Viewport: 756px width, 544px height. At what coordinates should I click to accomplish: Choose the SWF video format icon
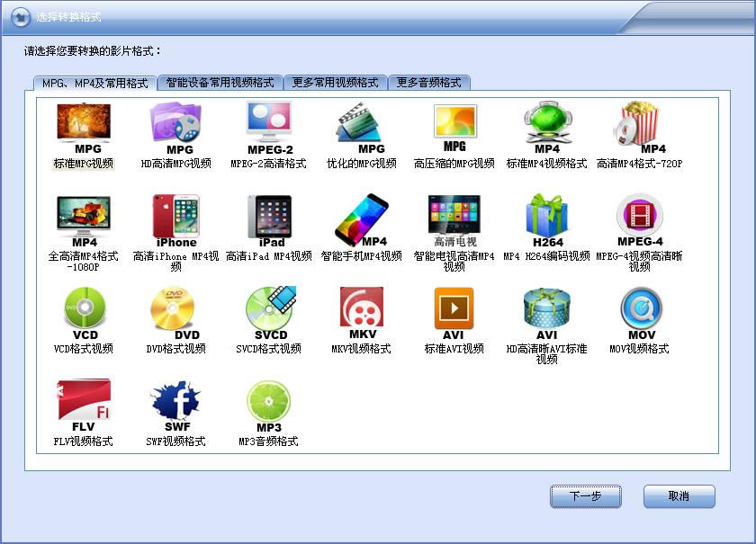[x=176, y=406]
